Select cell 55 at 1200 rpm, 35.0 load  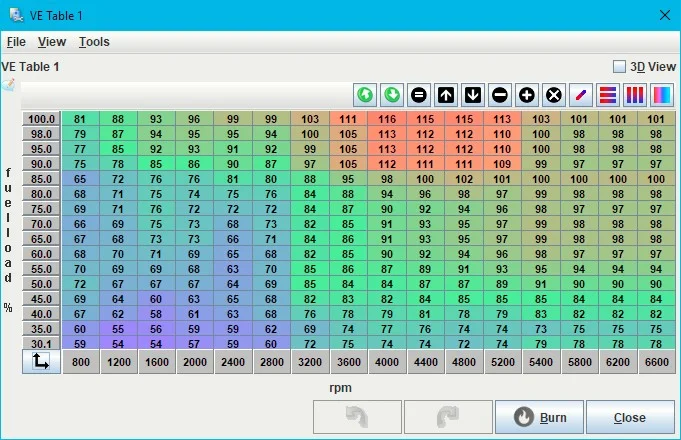click(x=118, y=329)
